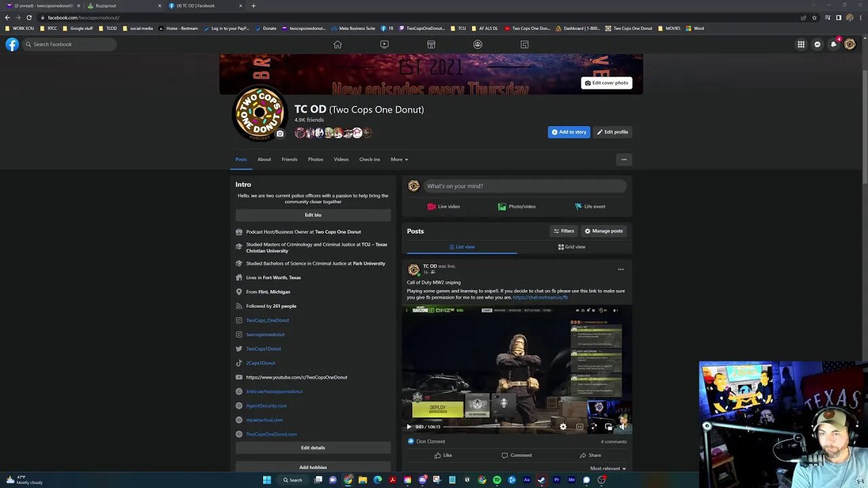
Task: Open a new Chrome tab
Action: point(254,5)
